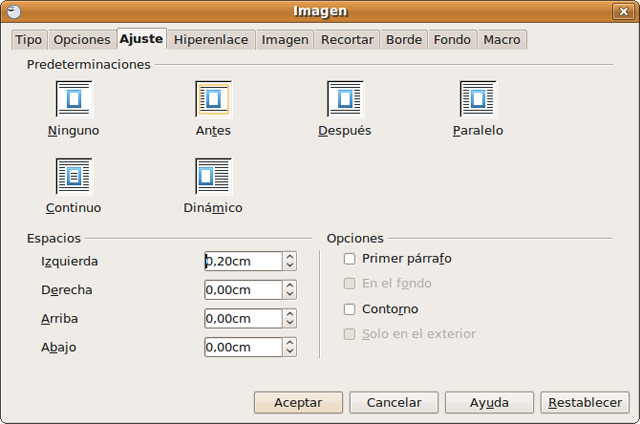Viewport: 640px width, 424px height.
Task: Increase the Izquierda spacing value
Action: click(290, 257)
